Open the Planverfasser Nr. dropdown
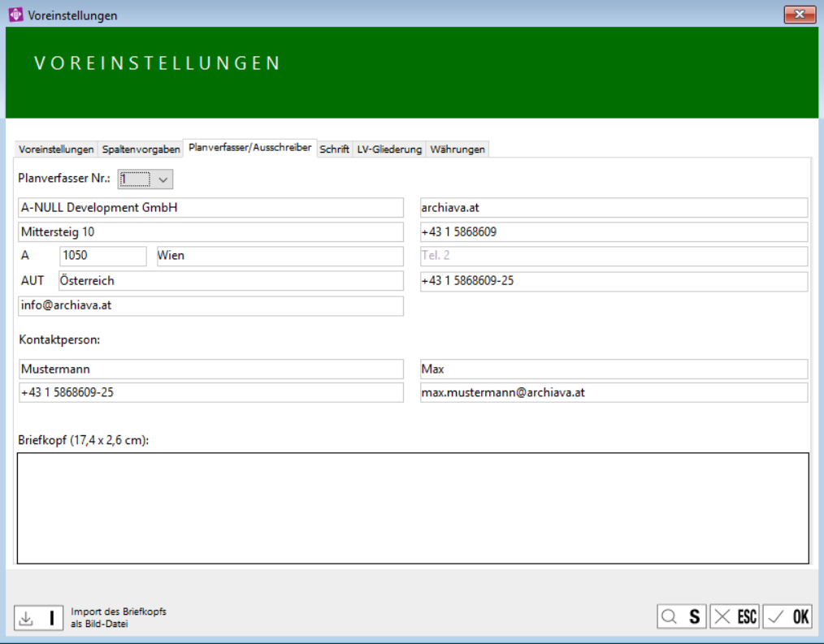 pyautogui.click(x=145, y=179)
